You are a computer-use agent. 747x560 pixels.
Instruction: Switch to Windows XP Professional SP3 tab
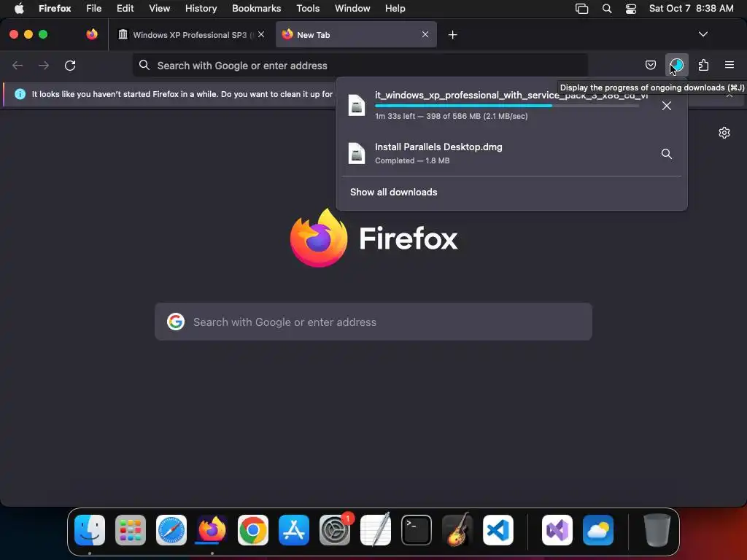pos(190,34)
